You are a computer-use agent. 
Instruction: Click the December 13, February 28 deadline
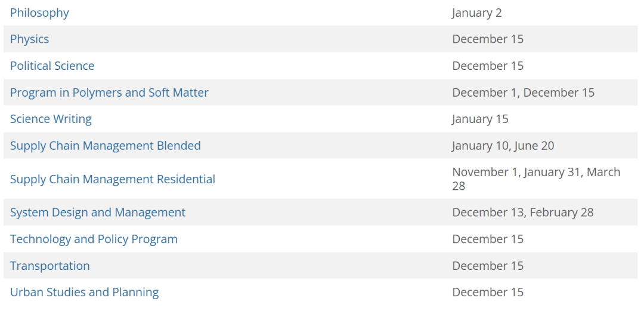[x=523, y=212]
